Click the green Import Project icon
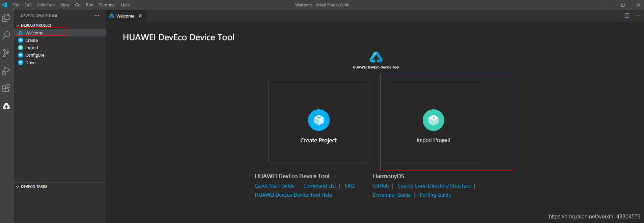Image resolution: width=644 pixels, height=223 pixels. pyautogui.click(x=433, y=120)
